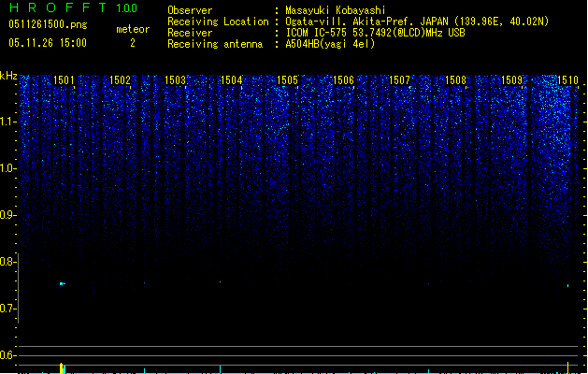588x374 pixels.
Task: Select the file name 0511261500.png
Action: click(x=48, y=24)
